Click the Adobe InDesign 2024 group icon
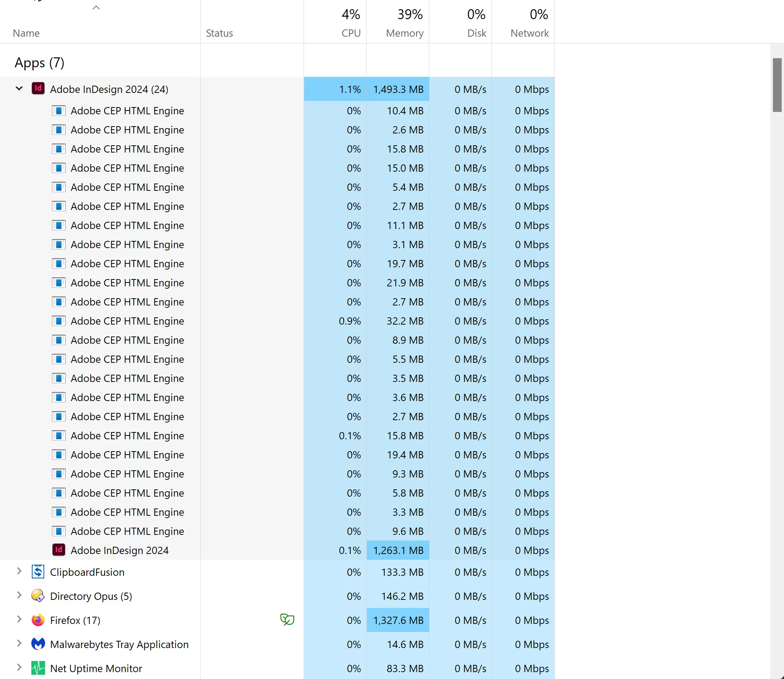The height and width of the screenshot is (679, 784). click(38, 89)
